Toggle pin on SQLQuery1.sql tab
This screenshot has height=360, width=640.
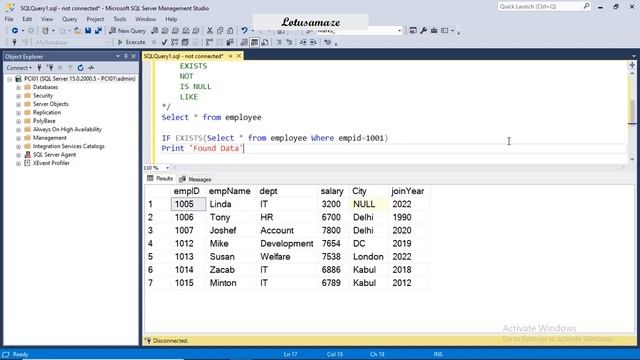tap(231, 56)
